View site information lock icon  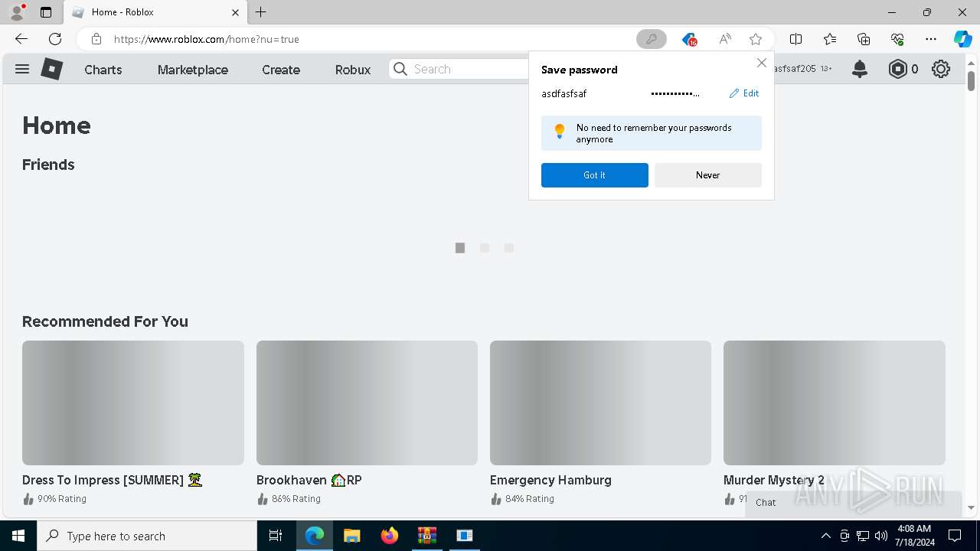tap(96, 39)
